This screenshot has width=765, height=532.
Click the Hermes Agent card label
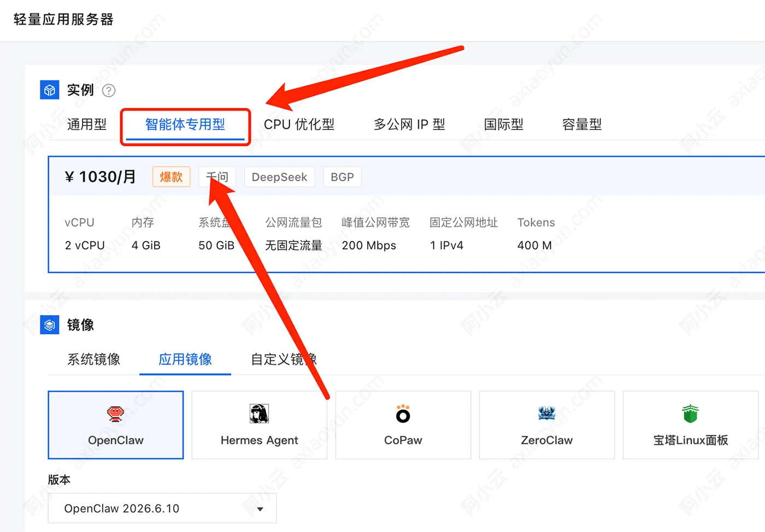click(x=259, y=440)
